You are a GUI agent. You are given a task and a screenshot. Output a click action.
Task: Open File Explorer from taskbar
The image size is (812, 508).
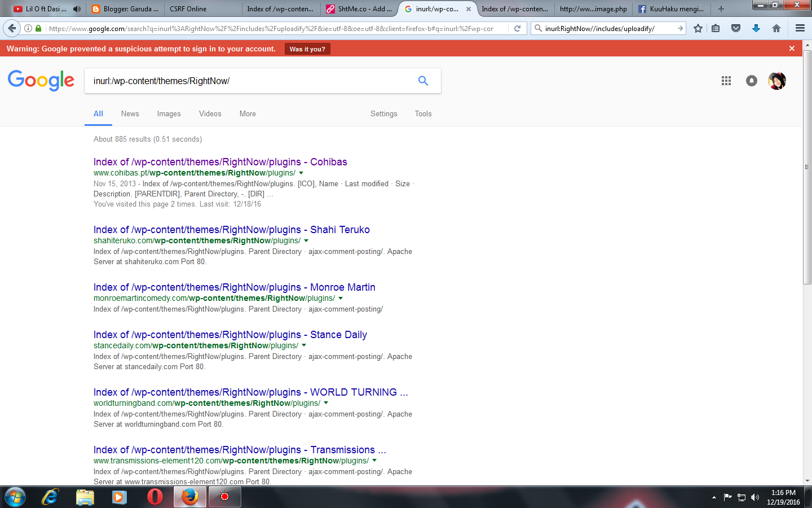[x=85, y=497]
